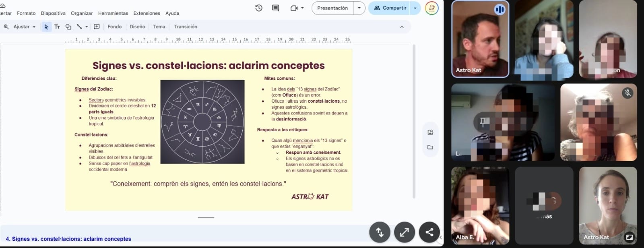This screenshot has height=248, width=644.
Task: Collapse the toolbar with the chevron
Action: [x=401, y=27]
